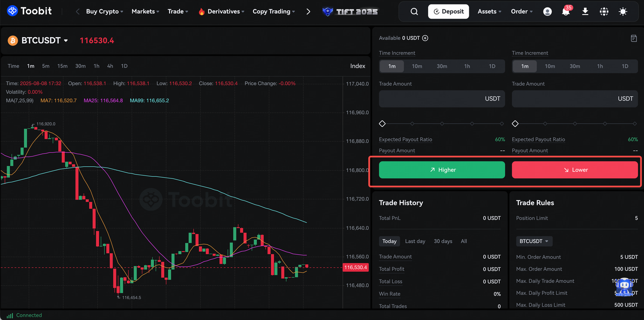Open the Order dropdown

[x=522, y=12]
